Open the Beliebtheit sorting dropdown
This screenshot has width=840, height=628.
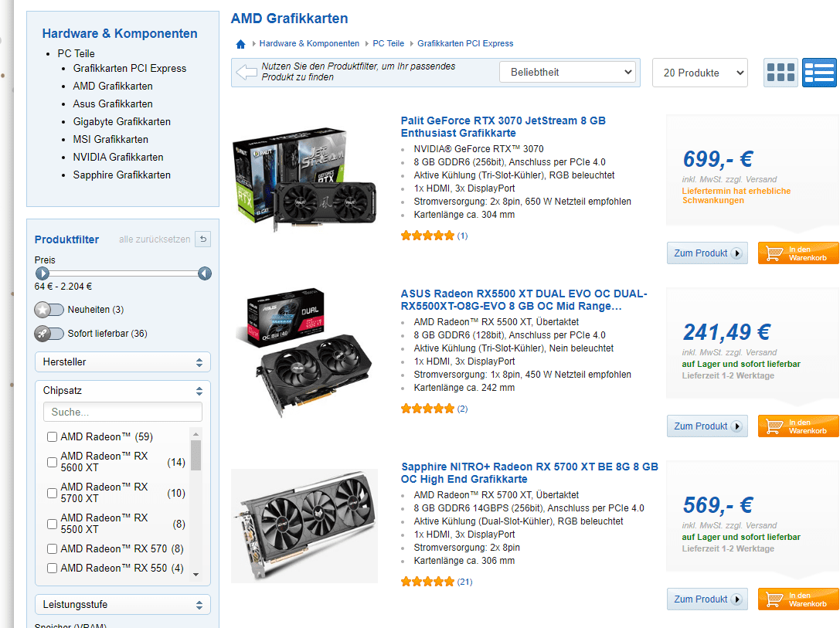point(568,73)
